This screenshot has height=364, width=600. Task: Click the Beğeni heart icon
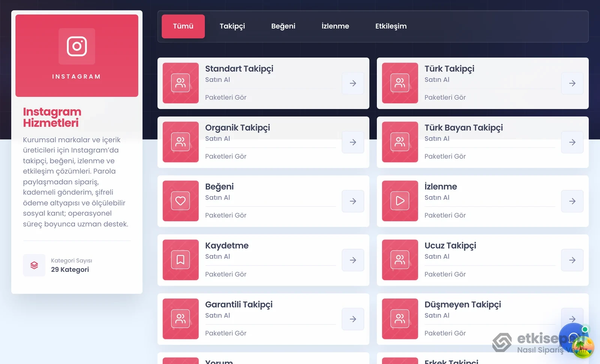180,201
